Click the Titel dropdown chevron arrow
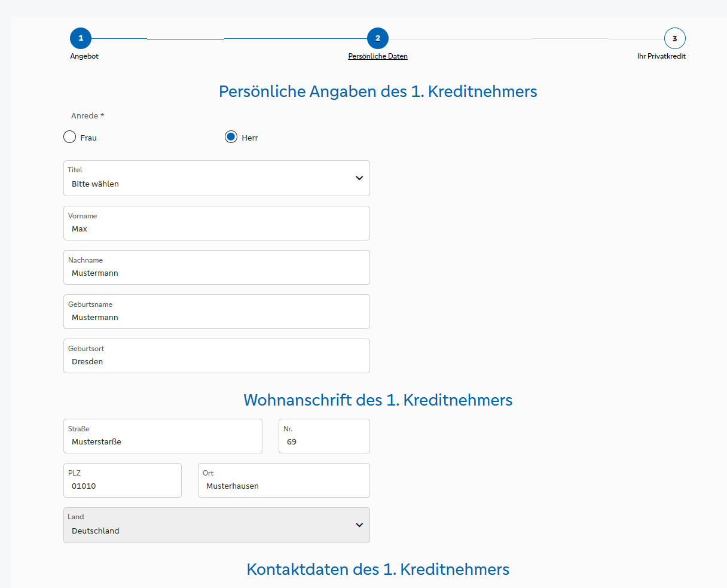 pyautogui.click(x=359, y=178)
